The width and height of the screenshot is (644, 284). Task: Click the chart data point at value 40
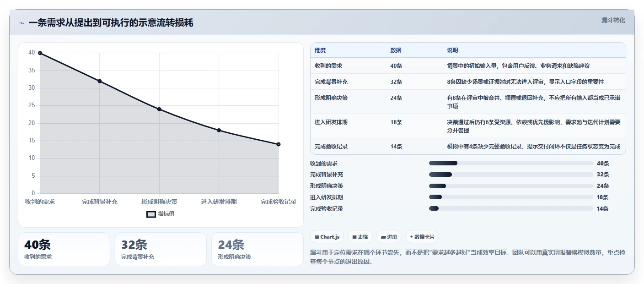[40, 53]
